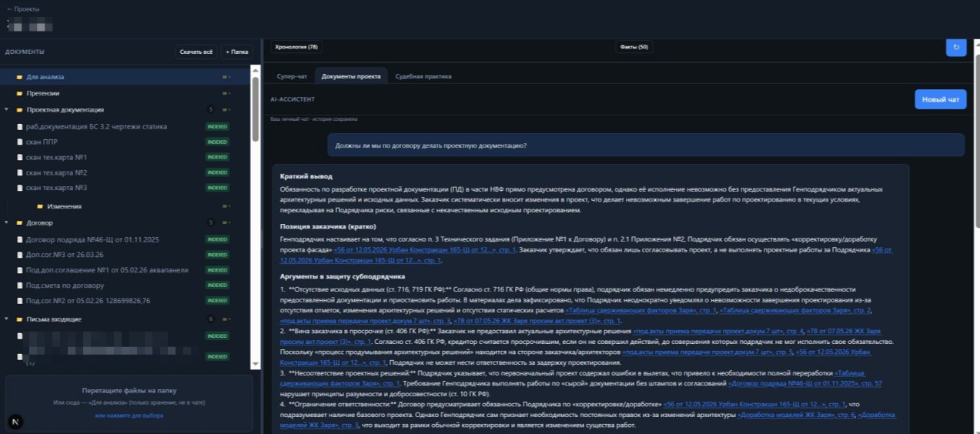Open folder options dropdown for Изменения
This screenshot has height=434, width=980.
pos(226,206)
